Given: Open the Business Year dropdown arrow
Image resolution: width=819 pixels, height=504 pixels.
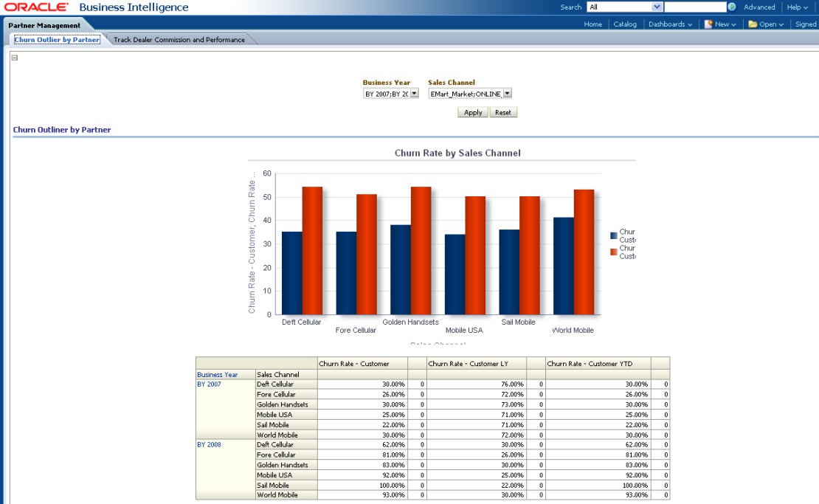Looking at the screenshot, I should [x=414, y=94].
